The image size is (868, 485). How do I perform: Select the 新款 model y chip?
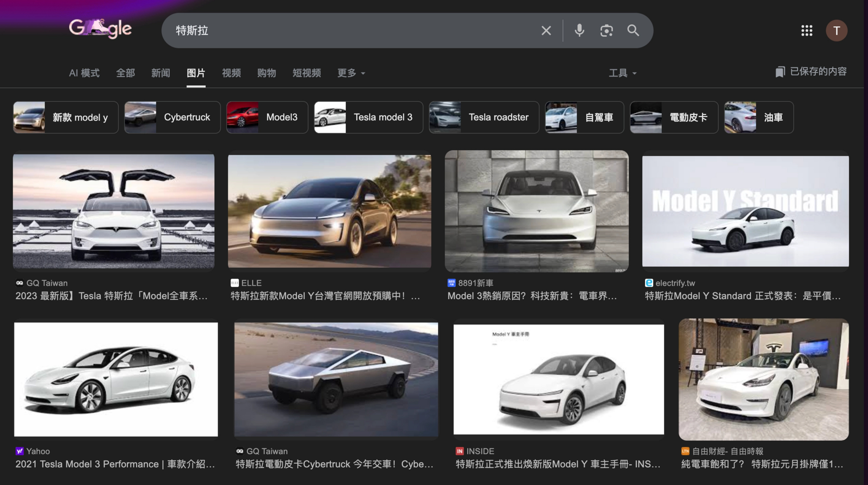(66, 118)
